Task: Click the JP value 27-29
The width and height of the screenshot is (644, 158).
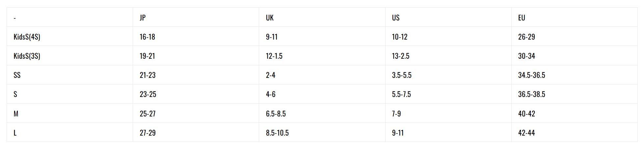Action: (148, 133)
